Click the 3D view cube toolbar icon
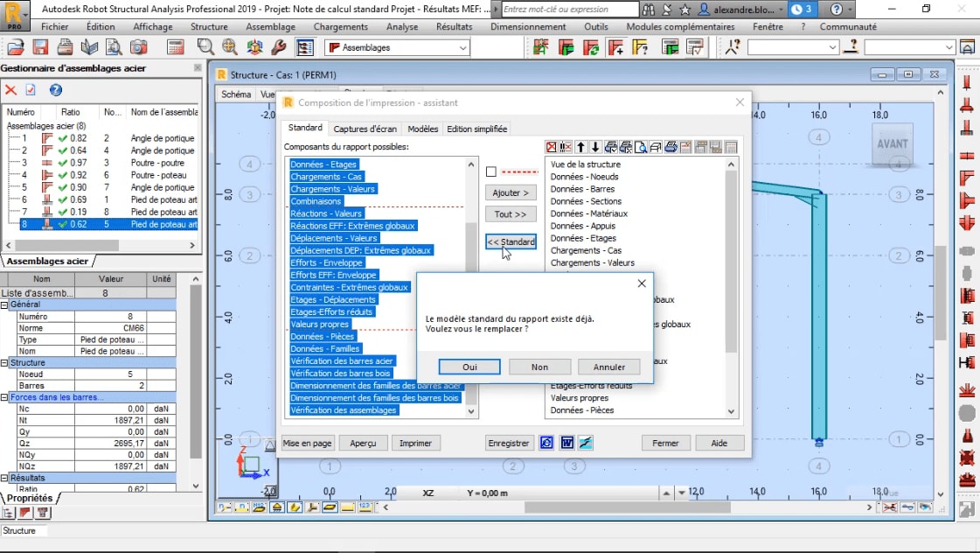 coord(254,47)
